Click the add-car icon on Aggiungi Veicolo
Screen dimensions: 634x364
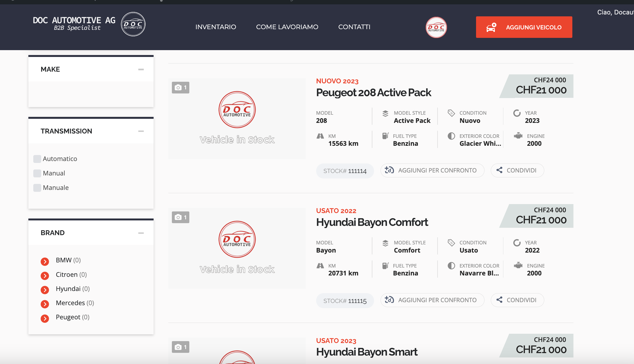pos(491,27)
